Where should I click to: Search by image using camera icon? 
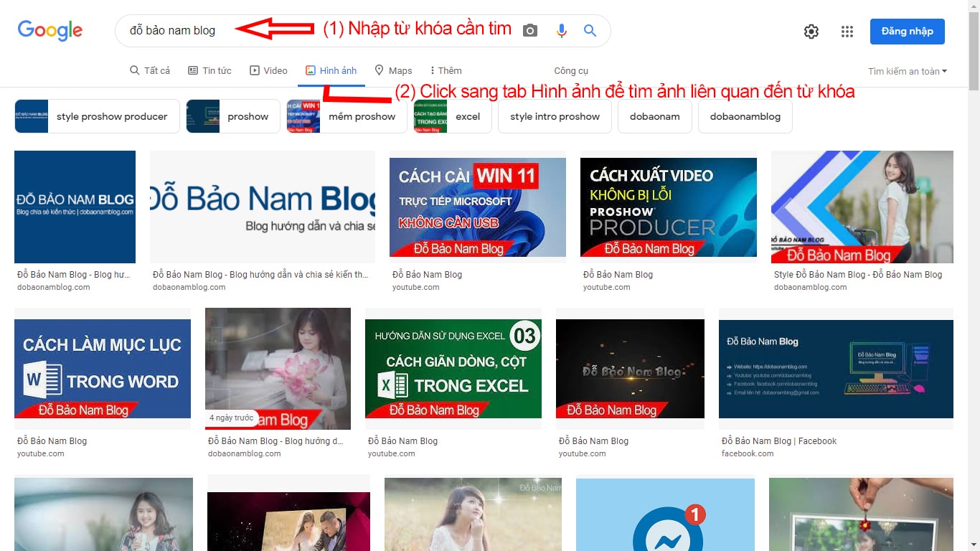click(x=529, y=31)
